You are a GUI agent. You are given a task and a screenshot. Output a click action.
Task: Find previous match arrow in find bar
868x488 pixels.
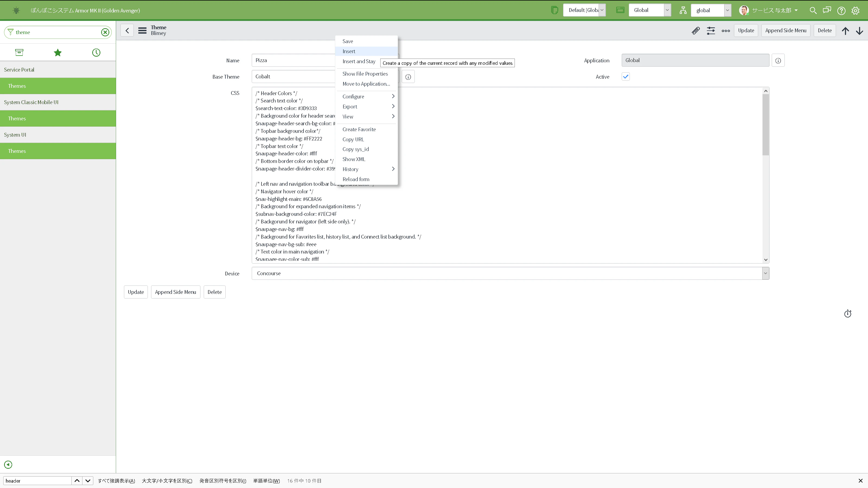point(77,481)
